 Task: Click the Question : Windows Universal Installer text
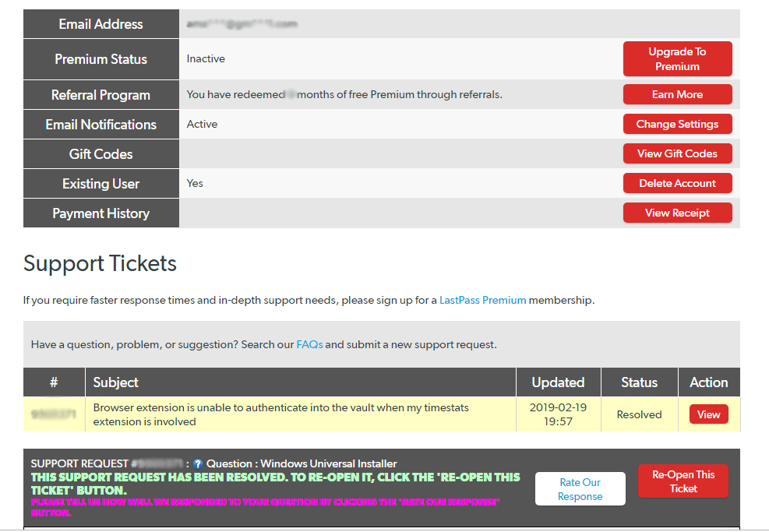[302, 464]
